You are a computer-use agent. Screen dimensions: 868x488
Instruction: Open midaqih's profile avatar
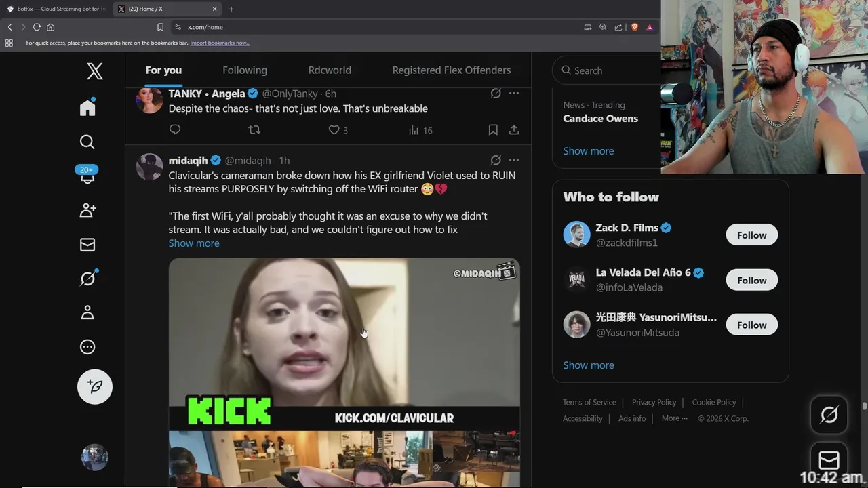tap(150, 167)
